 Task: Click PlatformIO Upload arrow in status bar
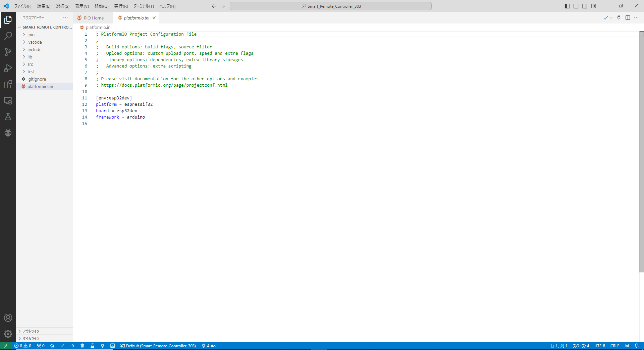pyautogui.click(x=72, y=346)
